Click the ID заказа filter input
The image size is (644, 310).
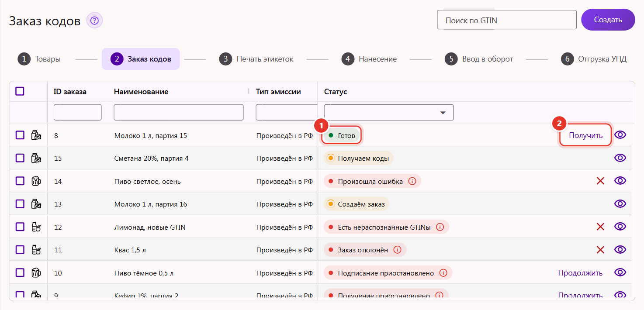point(78,112)
